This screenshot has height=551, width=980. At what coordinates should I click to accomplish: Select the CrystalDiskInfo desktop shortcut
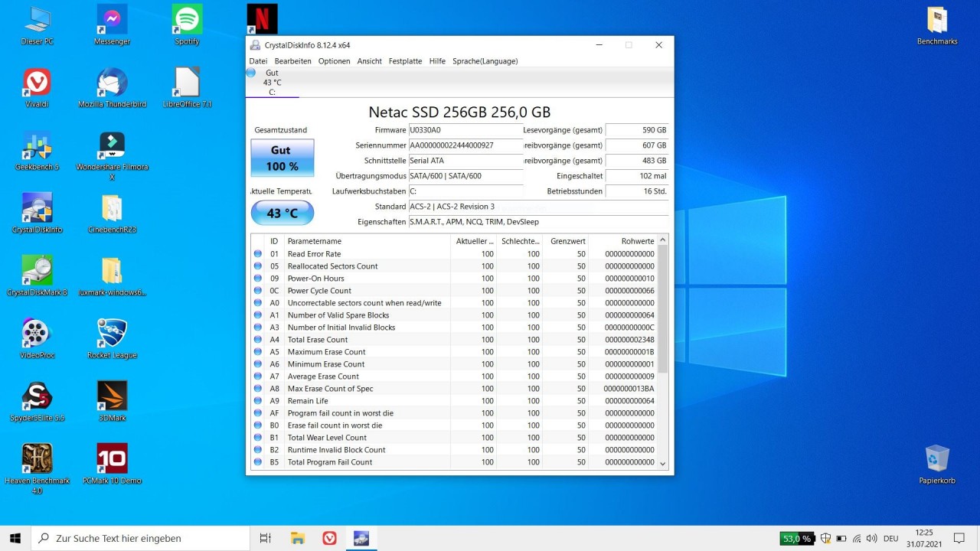[37, 214]
